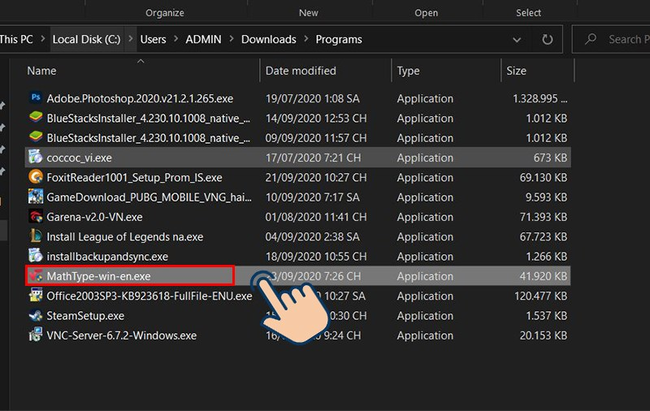Navigate to the ADMIN folder in the breadcrumb
650x411 pixels.
tap(203, 40)
